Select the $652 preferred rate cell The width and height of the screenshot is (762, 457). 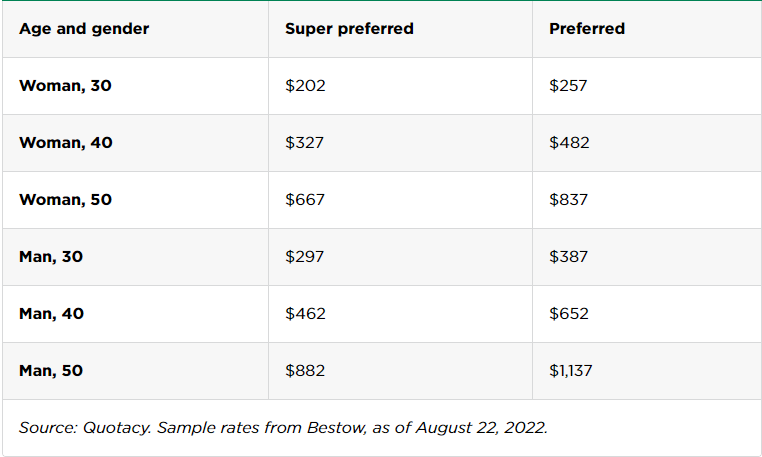tap(569, 314)
